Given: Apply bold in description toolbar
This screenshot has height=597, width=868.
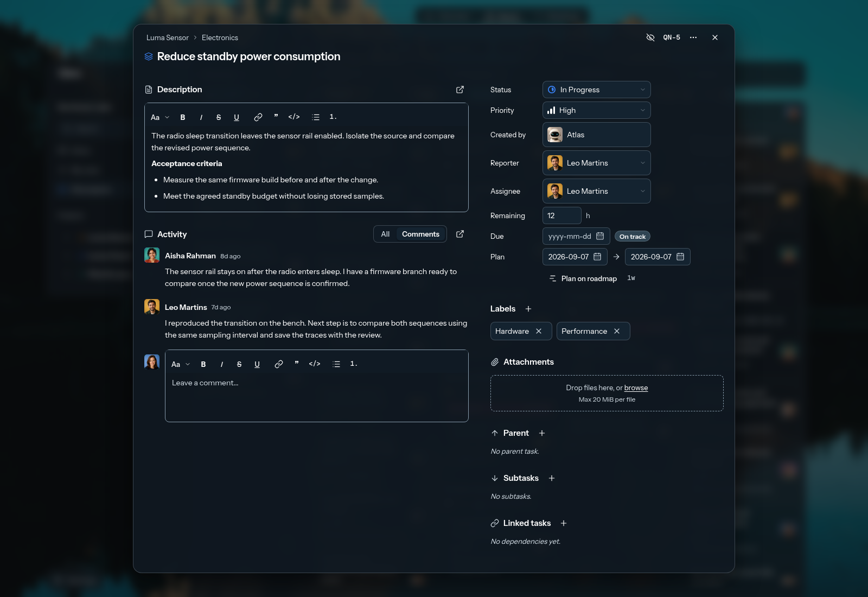Looking at the screenshot, I should pyautogui.click(x=183, y=117).
